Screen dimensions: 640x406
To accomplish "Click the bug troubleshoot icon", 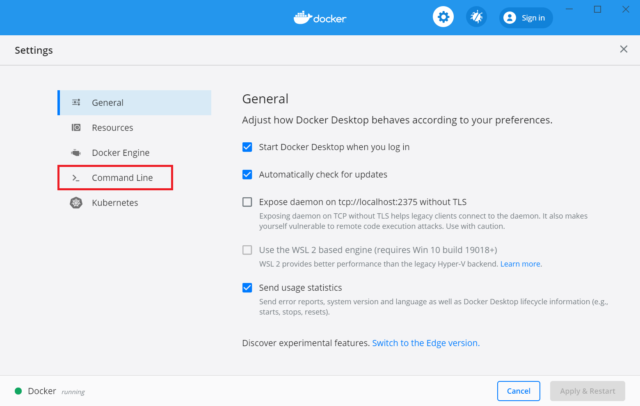I will click(x=476, y=17).
